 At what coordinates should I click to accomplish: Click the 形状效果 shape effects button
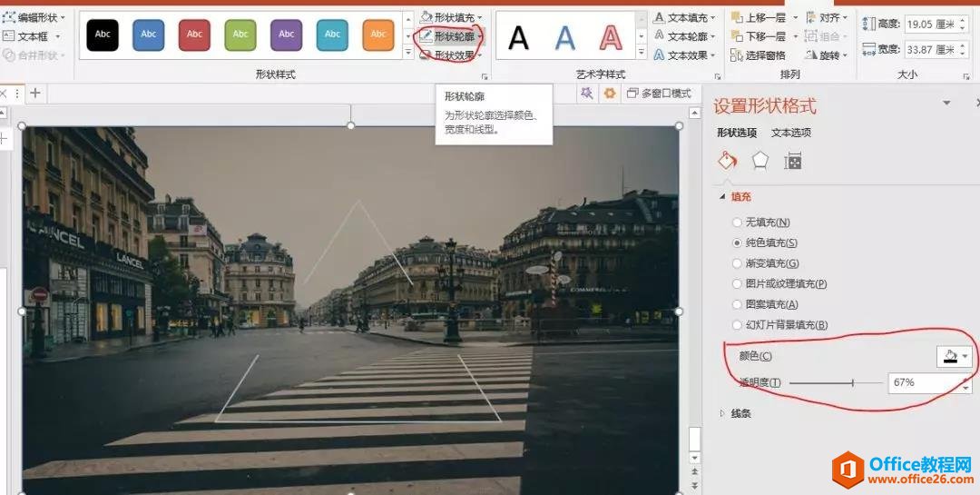(451, 55)
